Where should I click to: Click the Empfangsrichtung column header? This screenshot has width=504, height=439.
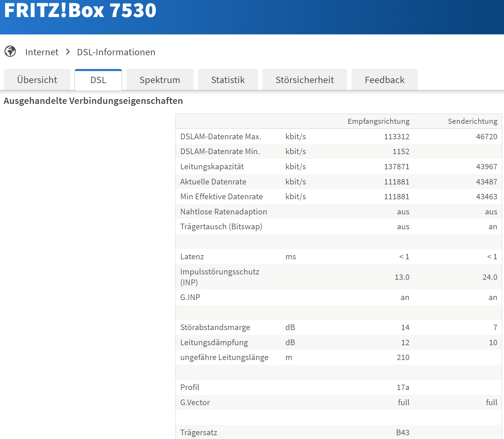point(378,121)
